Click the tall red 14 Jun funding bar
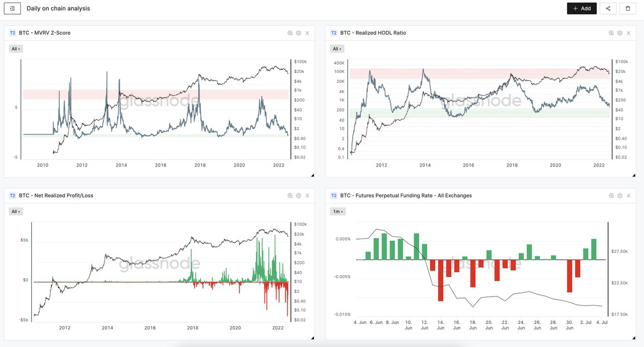 tap(440, 280)
